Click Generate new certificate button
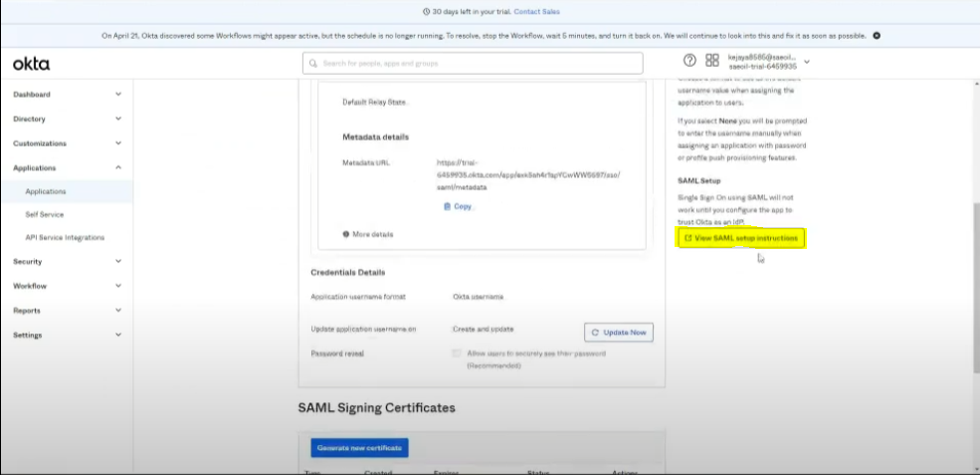This screenshot has width=980, height=475. click(359, 448)
